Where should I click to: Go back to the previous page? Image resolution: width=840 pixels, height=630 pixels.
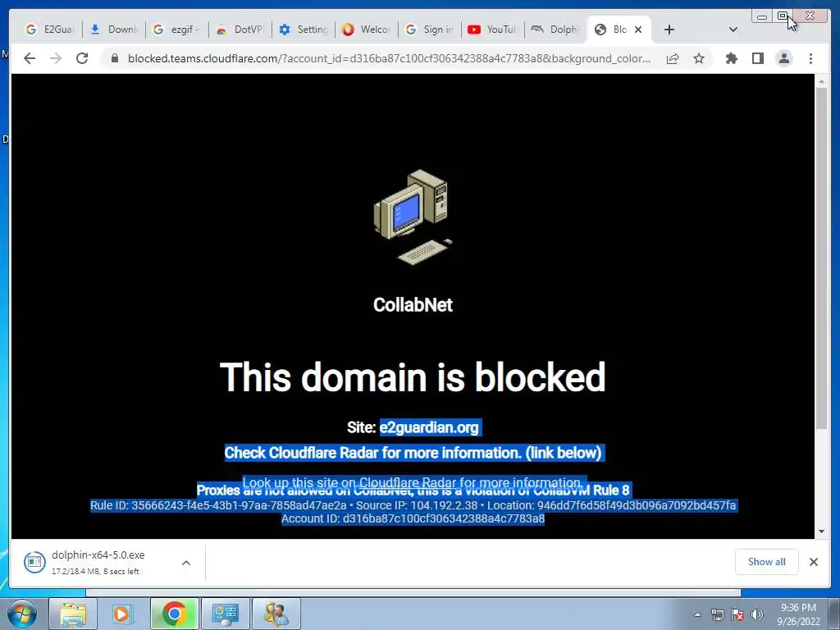point(30,58)
